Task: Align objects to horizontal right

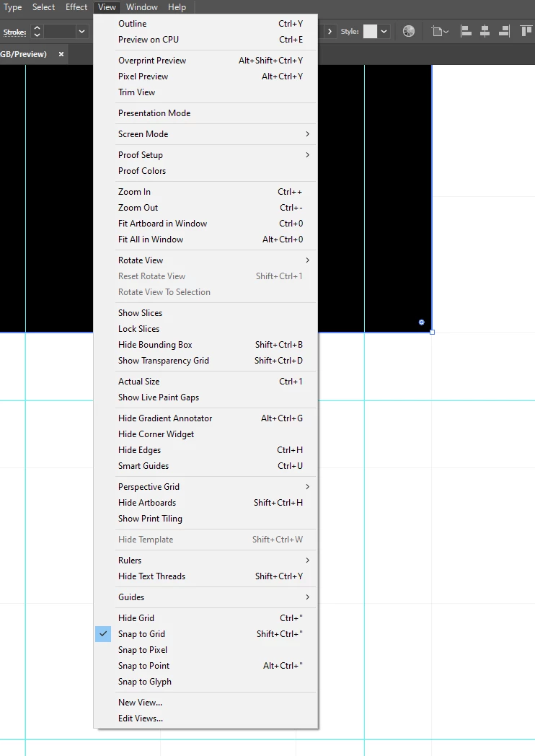Action: point(504,31)
